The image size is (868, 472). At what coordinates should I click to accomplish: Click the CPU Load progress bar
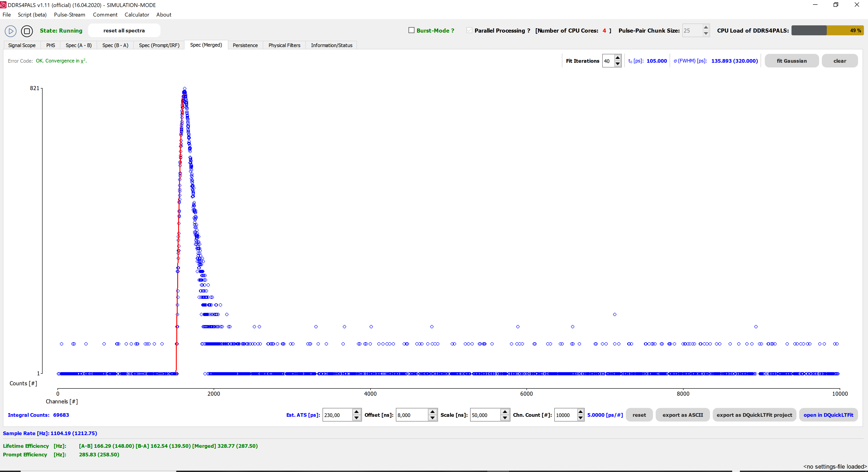click(827, 30)
